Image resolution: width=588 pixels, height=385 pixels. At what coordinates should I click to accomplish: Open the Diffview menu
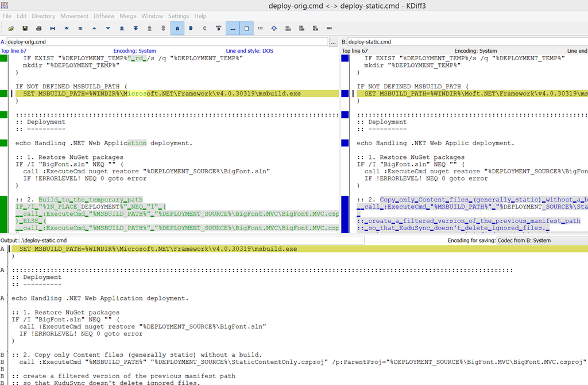(104, 15)
